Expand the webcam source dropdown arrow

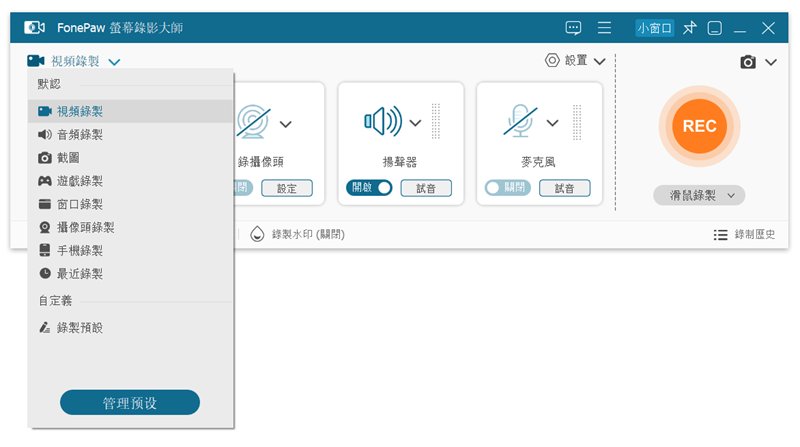click(x=286, y=124)
